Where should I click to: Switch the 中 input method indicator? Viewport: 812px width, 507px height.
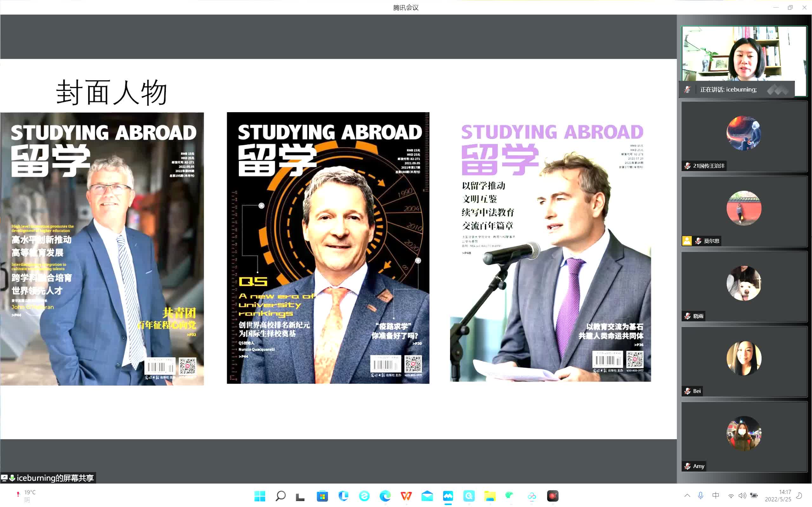pyautogui.click(x=715, y=496)
